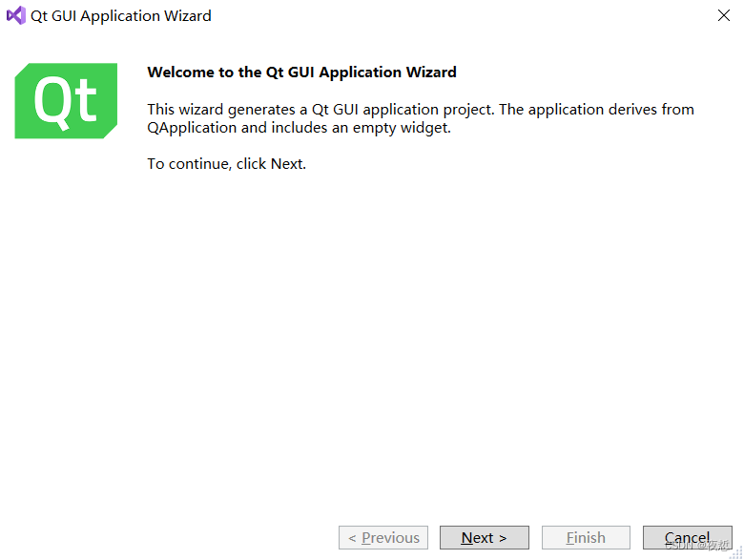Click the "Qt GUI Application Wizard" title bar text

coord(121,15)
